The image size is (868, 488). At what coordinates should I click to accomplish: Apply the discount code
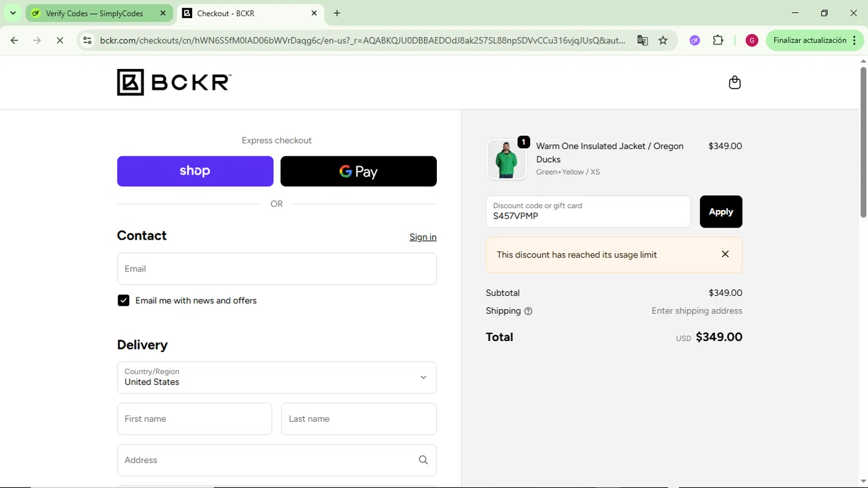(720, 212)
